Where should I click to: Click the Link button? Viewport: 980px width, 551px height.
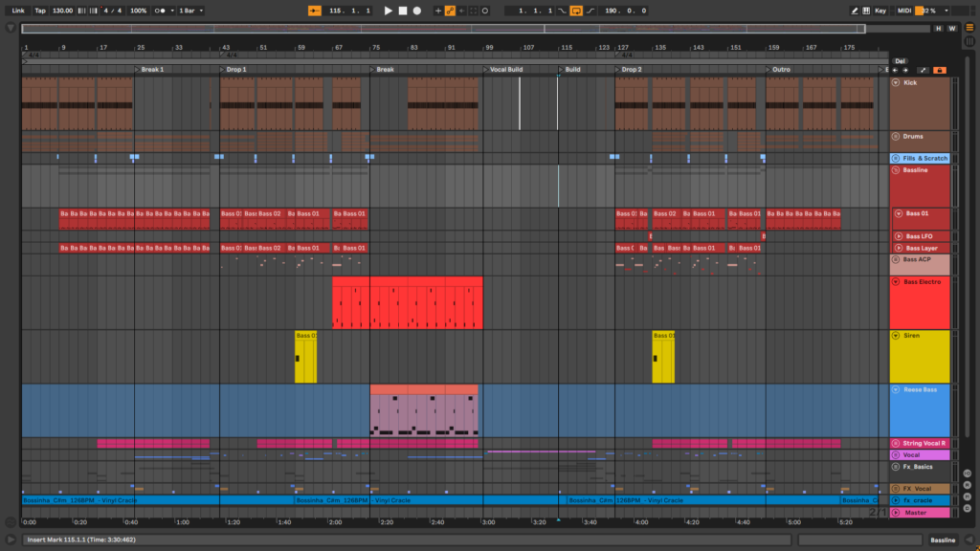[x=18, y=11]
